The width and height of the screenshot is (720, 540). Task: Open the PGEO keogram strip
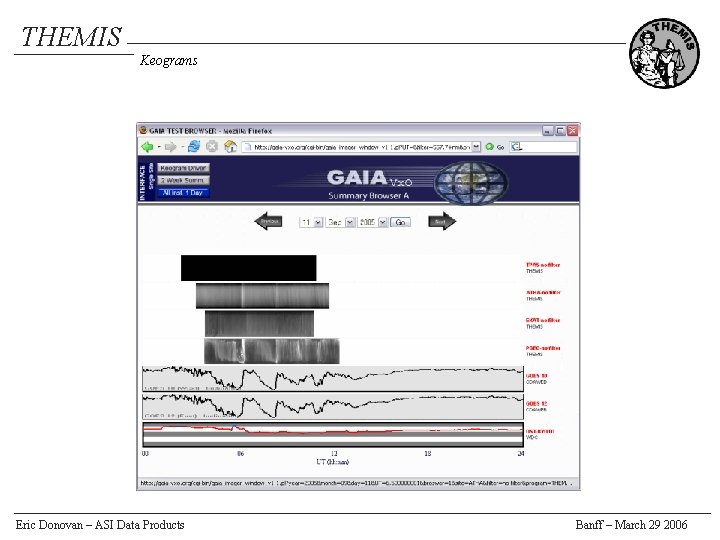click(272, 351)
